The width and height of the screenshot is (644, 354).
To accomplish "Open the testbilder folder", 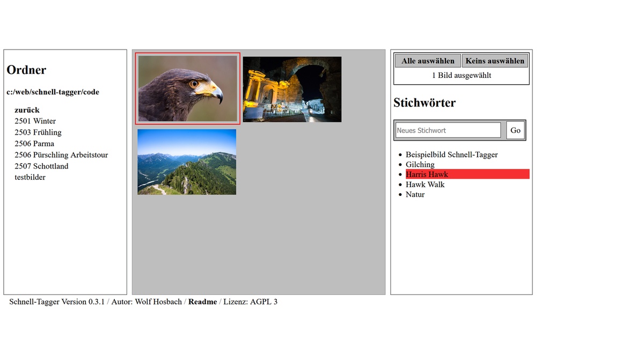I will pyautogui.click(x=30, y=178).
